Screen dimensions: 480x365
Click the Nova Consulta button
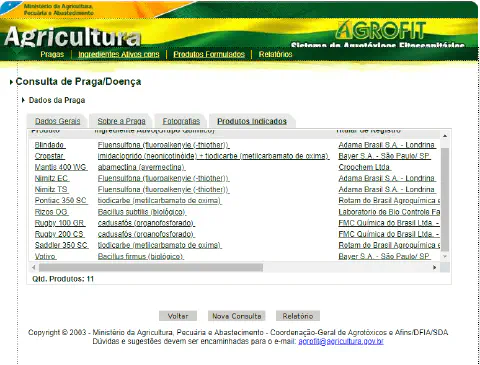pos(237,316)
